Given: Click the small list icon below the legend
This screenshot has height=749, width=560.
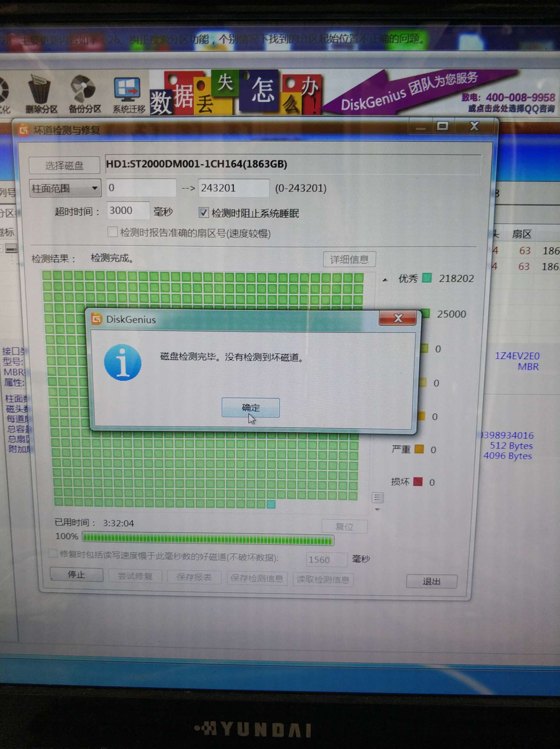Looking at the screenshot, I should point(377,497).
